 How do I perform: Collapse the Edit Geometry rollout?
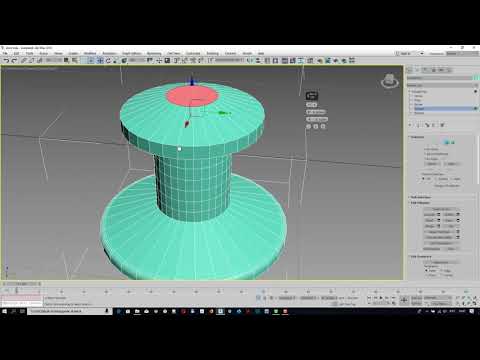421,256
